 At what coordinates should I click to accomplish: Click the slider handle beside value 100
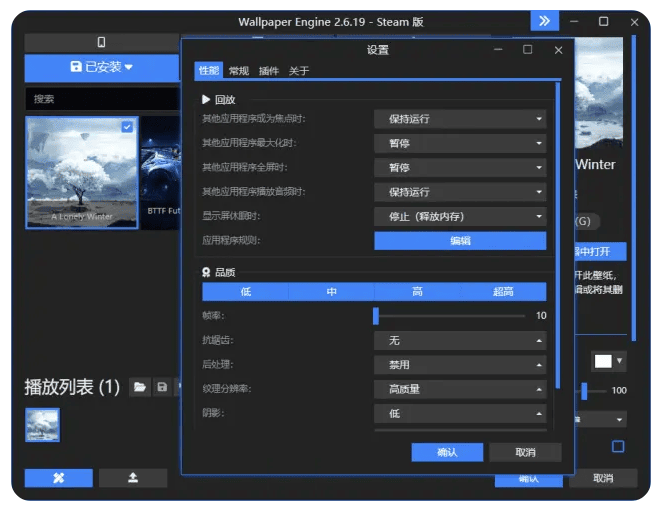tap(584, 390)
